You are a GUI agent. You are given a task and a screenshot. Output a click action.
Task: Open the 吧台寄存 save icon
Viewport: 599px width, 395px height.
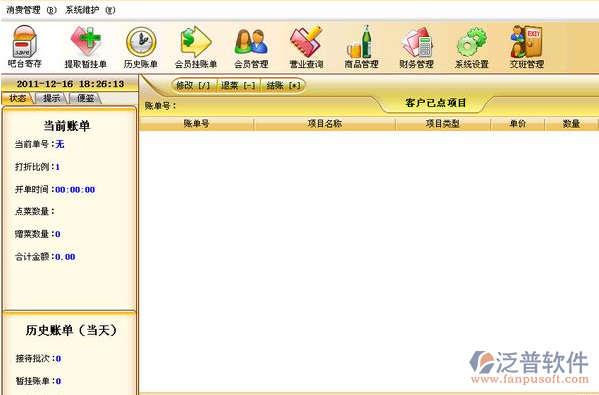click(x=24, y=41)
